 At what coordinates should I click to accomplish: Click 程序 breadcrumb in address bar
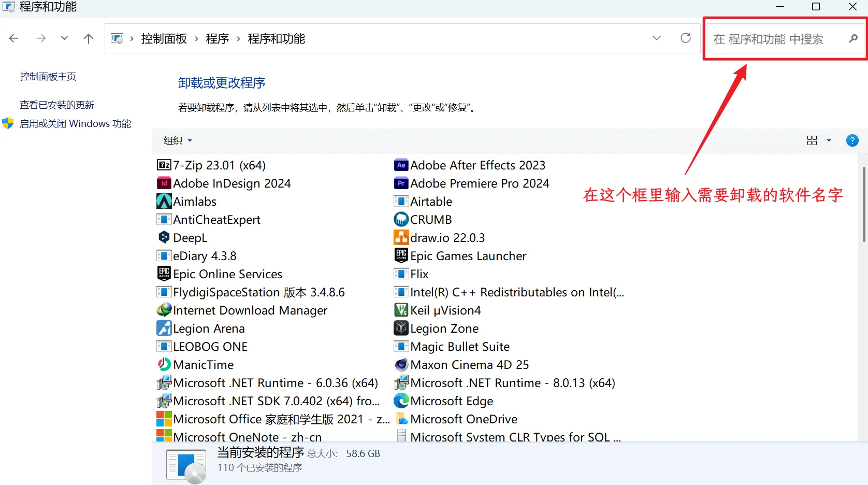pos(218,39)
